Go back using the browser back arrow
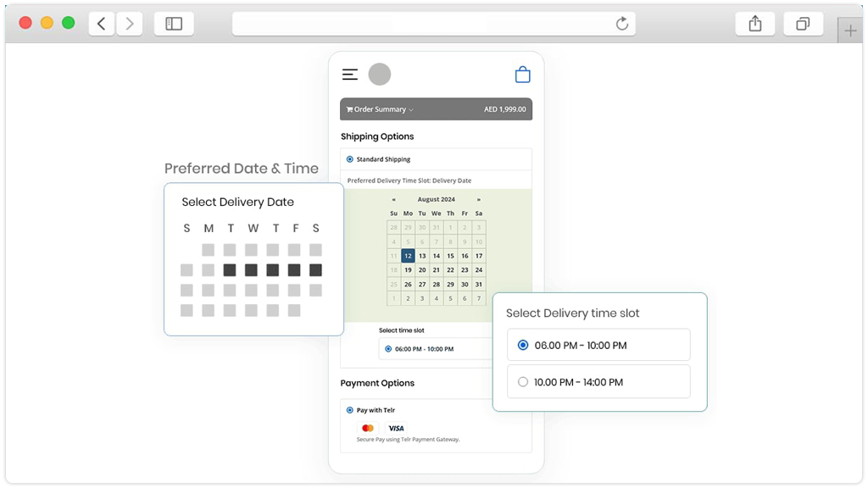Screen dimensions: 868x488 click(101, 23)
